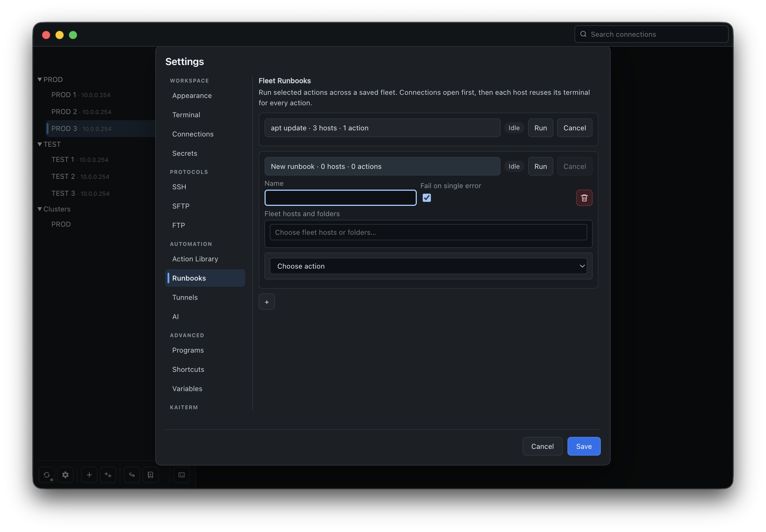The height and width of the screenshot is (532, 766).
Task: Open the Variables settings section
Action: coord(205,389)
